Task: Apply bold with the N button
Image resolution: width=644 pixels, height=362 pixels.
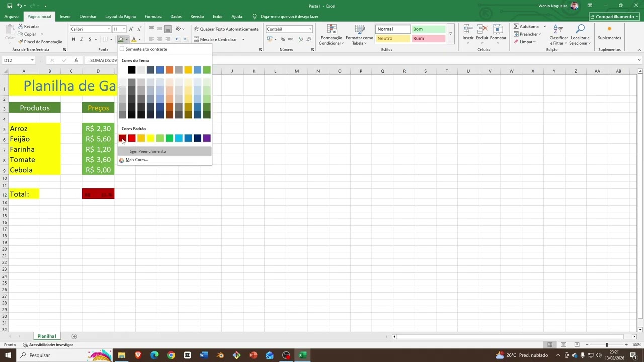Action: 73,39
